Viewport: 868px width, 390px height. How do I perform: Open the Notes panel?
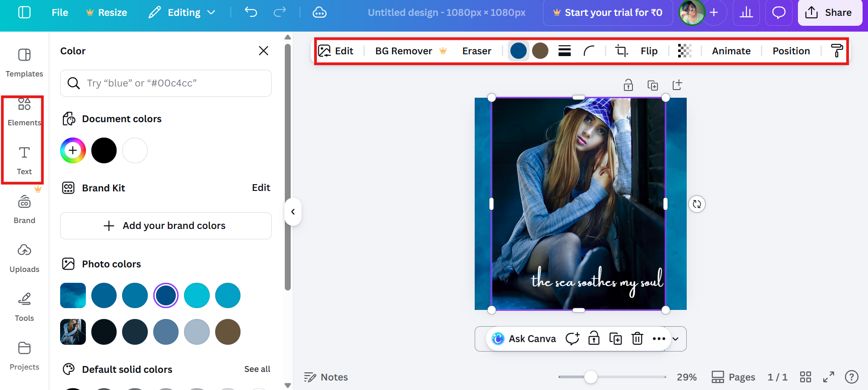tap(326, 377)
